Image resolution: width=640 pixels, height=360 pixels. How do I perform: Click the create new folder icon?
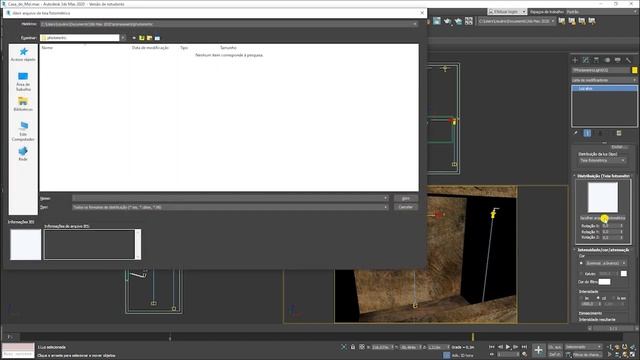click(149, 38)
